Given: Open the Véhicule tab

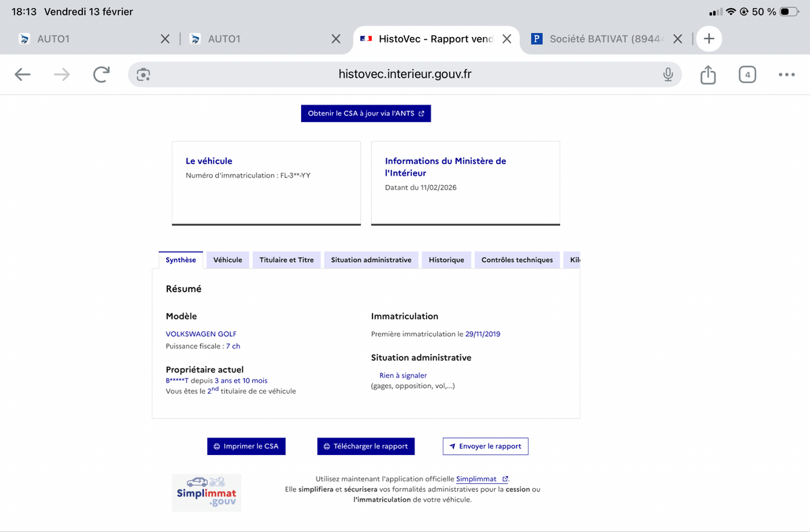Looking at the screenshot, I should tap(227, 260).
